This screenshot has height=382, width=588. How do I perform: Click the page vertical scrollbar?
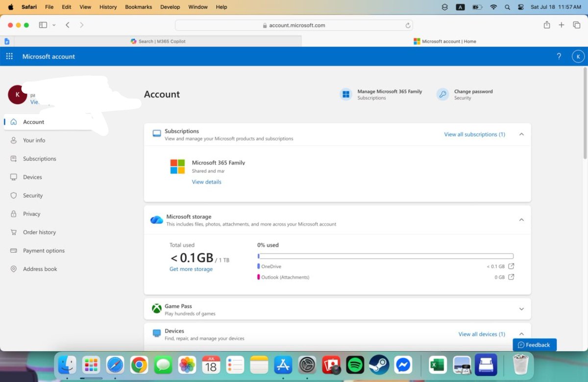click(x=585, y=113)
